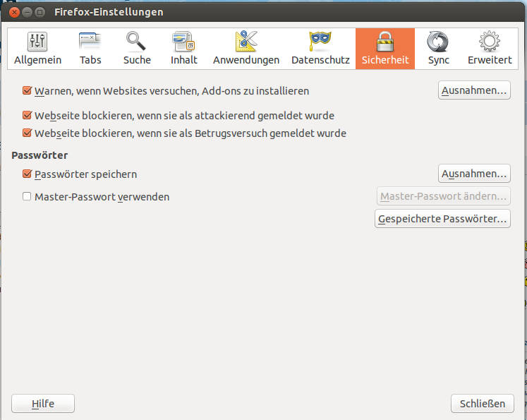The width and height of the screenshot is (527, 420).
Task: Open Ausnahmen for add-on installation warnings
Action: click(x=474, y=90)
